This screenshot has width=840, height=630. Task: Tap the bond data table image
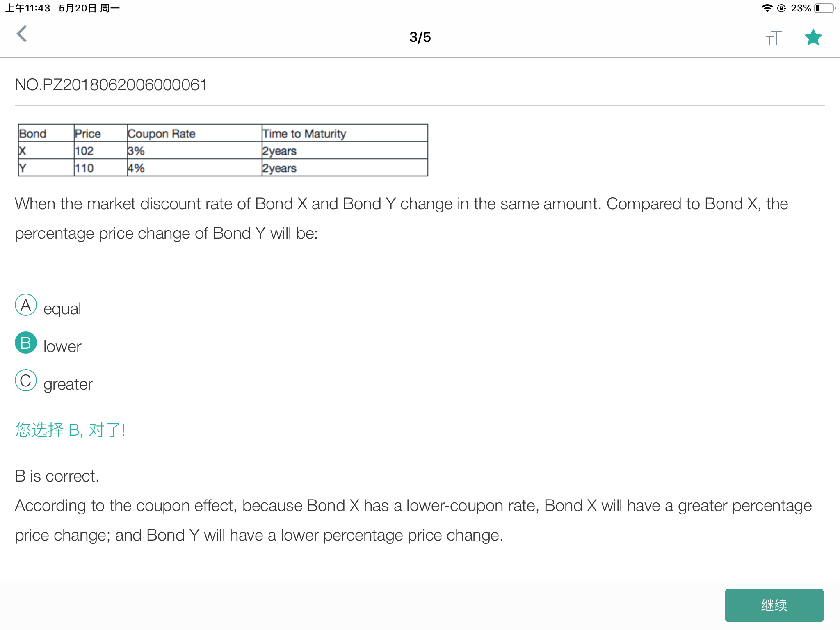pyautogui.click(x=223, y=150)
